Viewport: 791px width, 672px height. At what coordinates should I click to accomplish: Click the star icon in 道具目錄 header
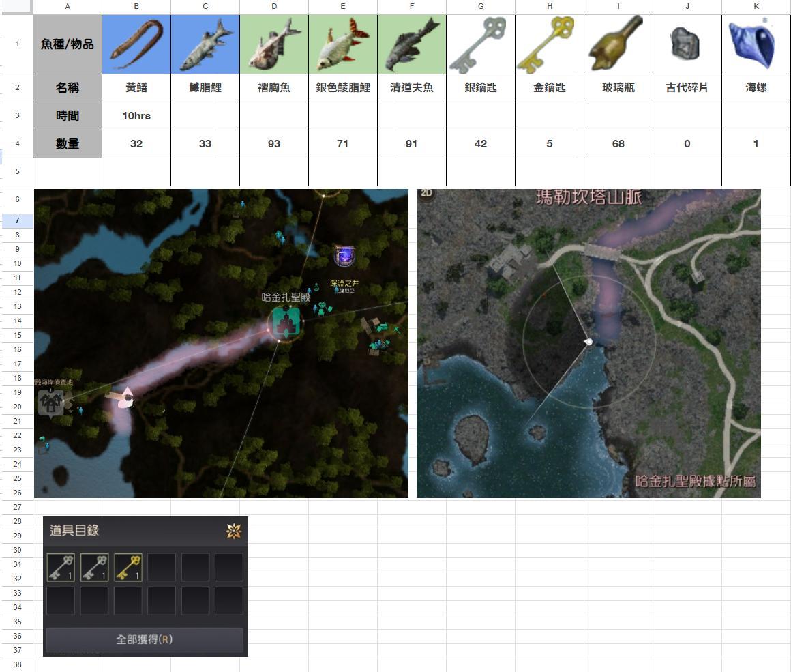coord(233,531)
